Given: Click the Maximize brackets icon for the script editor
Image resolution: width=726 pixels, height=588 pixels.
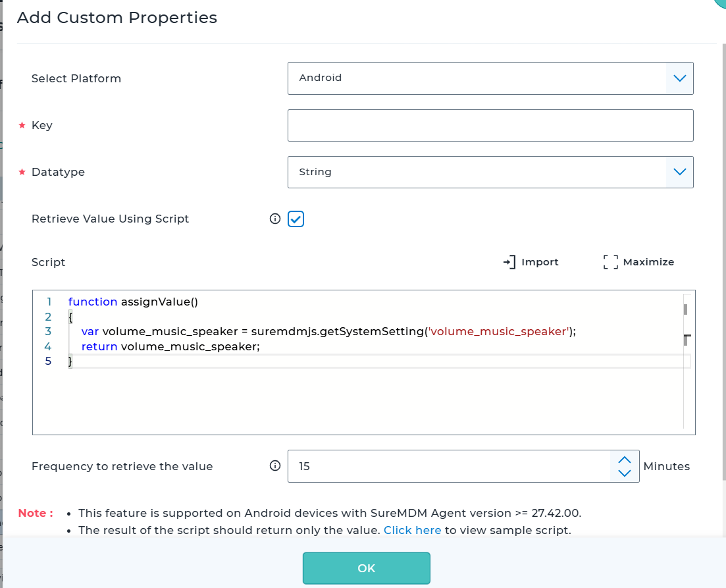Looking at the screenshot, I should click(x=610, y=262).
